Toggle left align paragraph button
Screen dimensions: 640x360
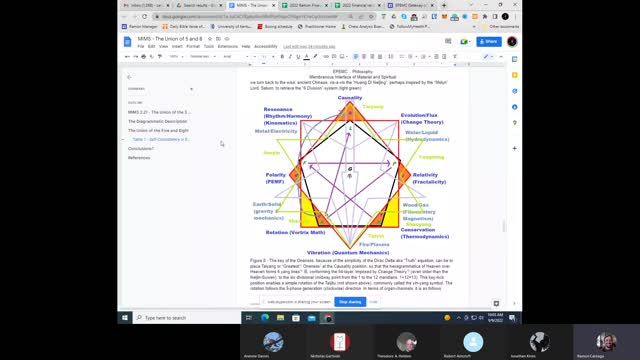(x=356, y=57)
